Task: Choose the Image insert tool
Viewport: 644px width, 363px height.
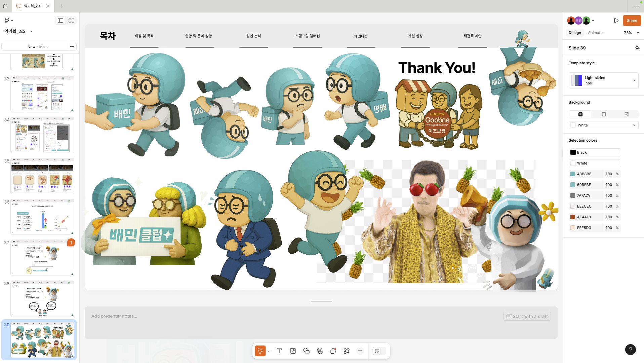Action: click(293, 351)
